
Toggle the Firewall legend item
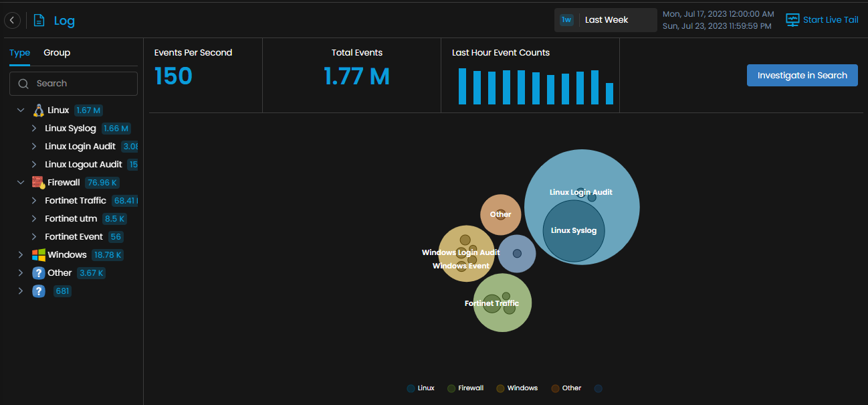point(465,388)
